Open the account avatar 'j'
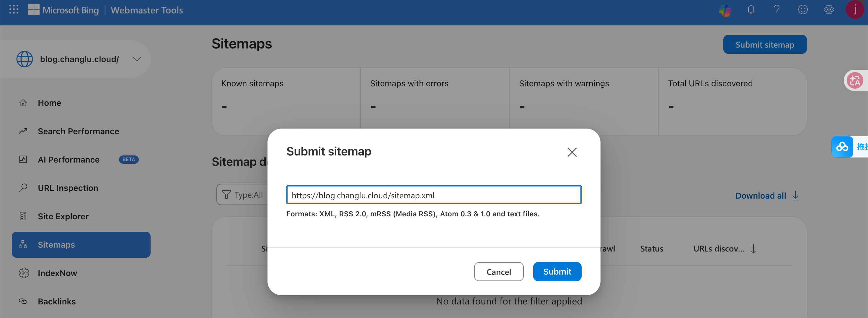Image resolution: width=868 pixels, height=318 pixels. tap(855, 9)
